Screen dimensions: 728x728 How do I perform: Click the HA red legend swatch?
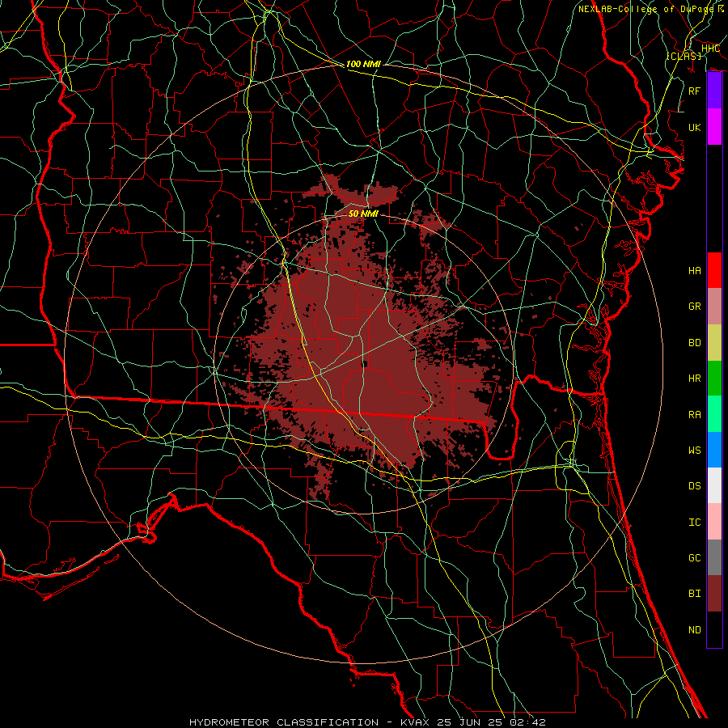[714, 270]
